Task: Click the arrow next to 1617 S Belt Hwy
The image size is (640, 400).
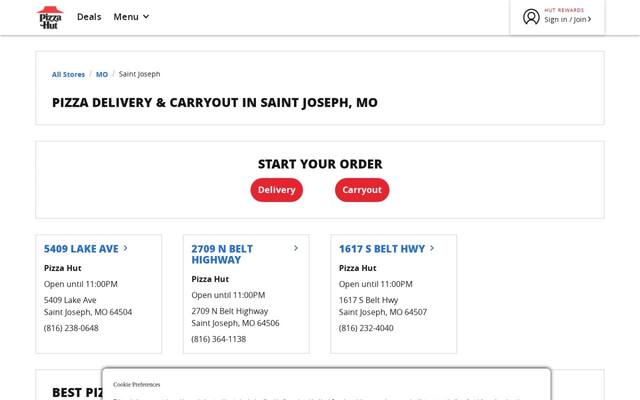Action: click(432, 248)
